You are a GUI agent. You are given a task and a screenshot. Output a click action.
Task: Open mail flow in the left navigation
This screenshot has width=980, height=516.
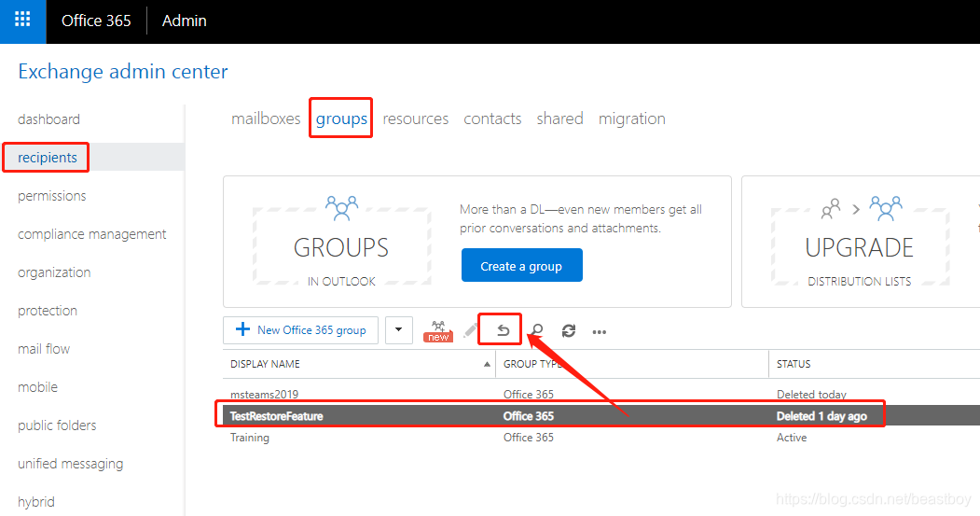click(44, 348)
